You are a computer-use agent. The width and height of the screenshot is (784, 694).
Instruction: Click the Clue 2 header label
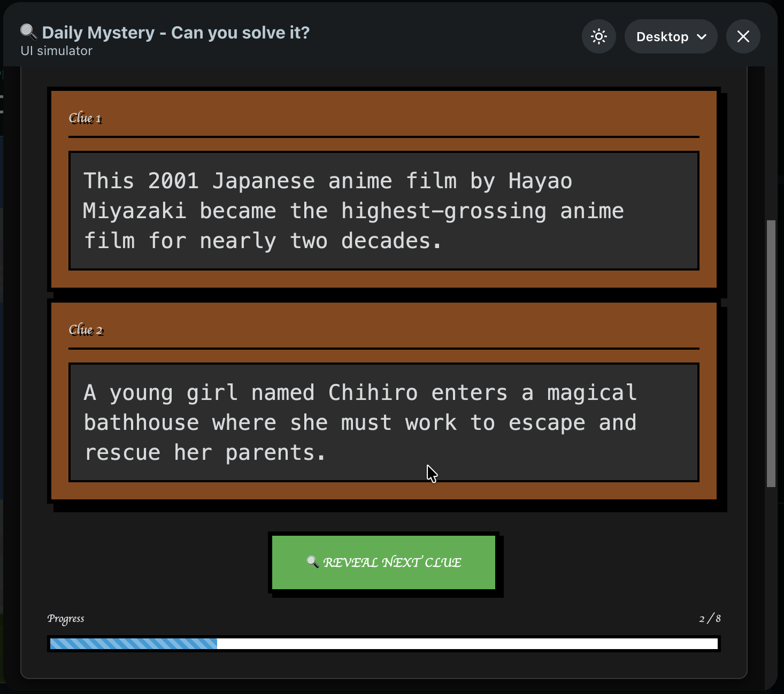point(86,330)
